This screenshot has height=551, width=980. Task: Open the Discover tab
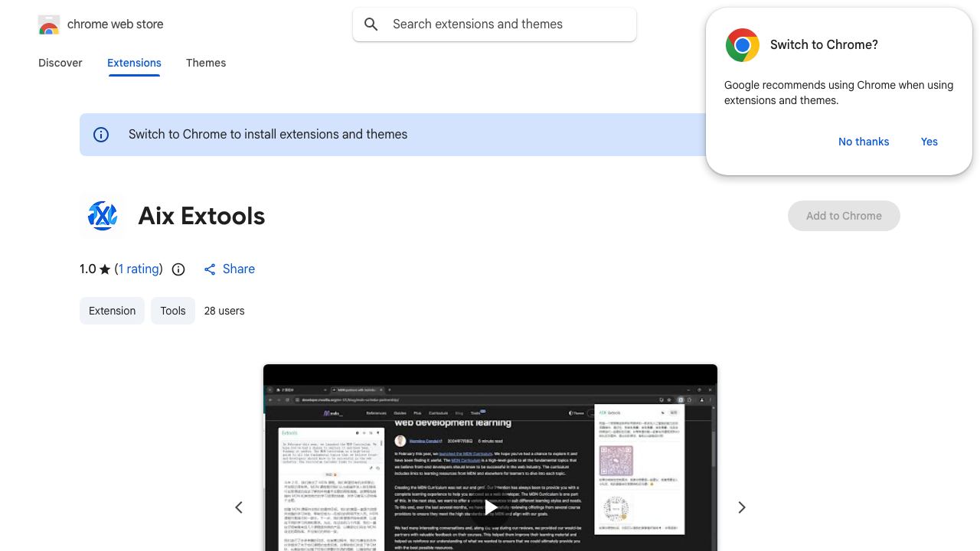60,63
